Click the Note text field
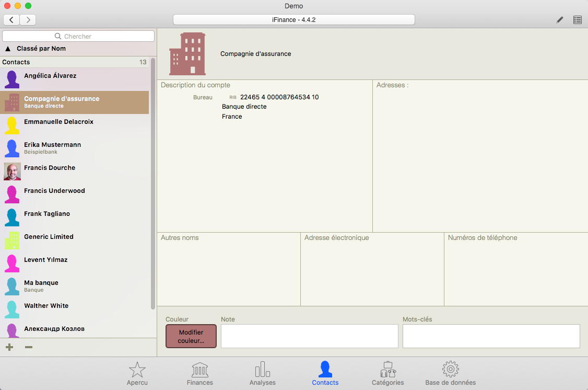This screenshot has width=588, height=390. point(309,336)
